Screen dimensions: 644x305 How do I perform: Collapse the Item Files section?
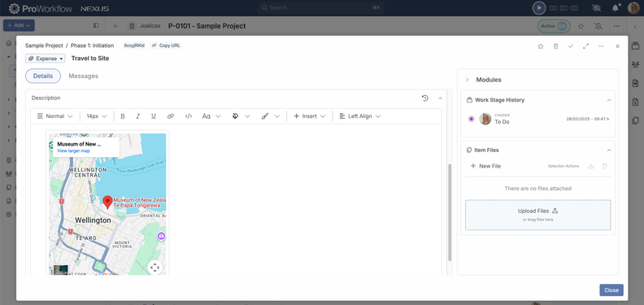point(609,150)
